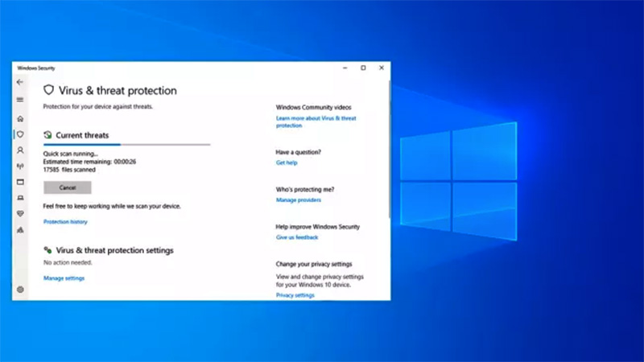
Task: Click the Give us feedback link
Action: [x=297, y=237]
